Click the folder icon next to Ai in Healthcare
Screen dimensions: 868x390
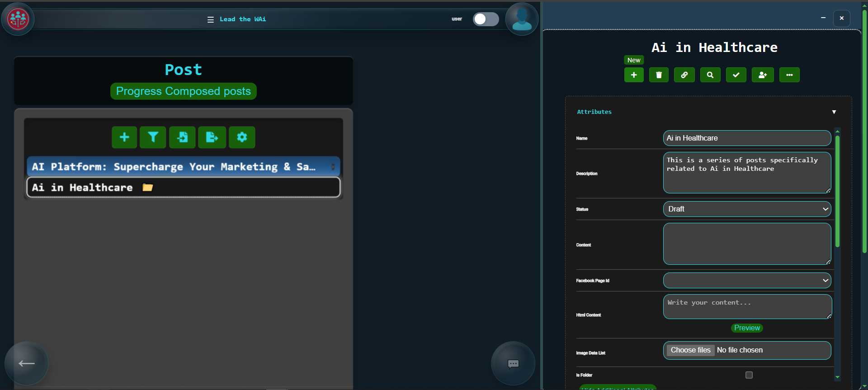(148, 187)
